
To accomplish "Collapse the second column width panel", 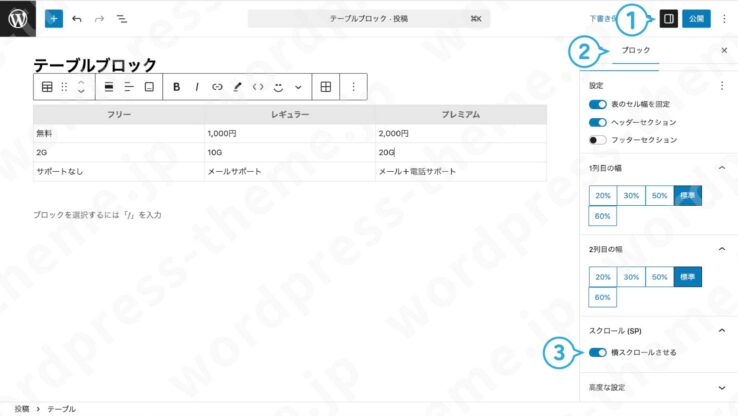I will pos(722,249).
